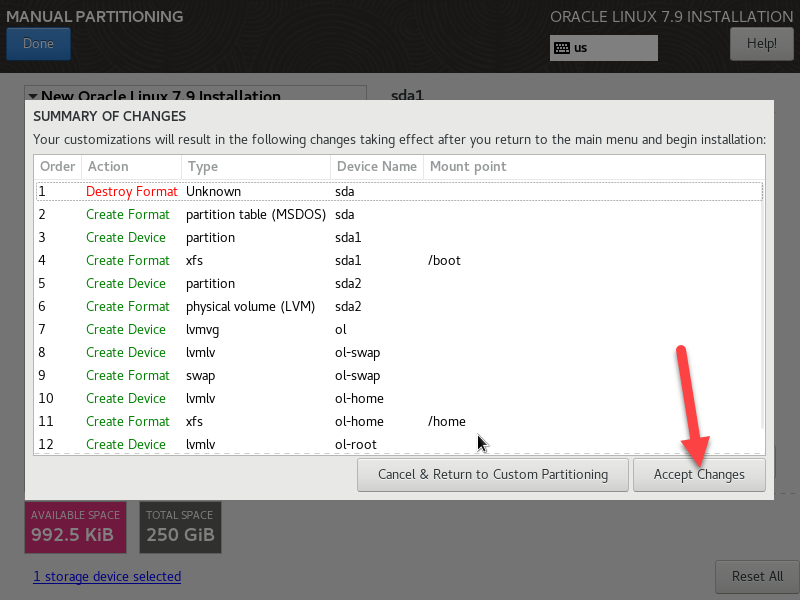Viewport: 800px width, 600px height.
Task: Select the Destroy Format row for sda
Action: (398, 191)
